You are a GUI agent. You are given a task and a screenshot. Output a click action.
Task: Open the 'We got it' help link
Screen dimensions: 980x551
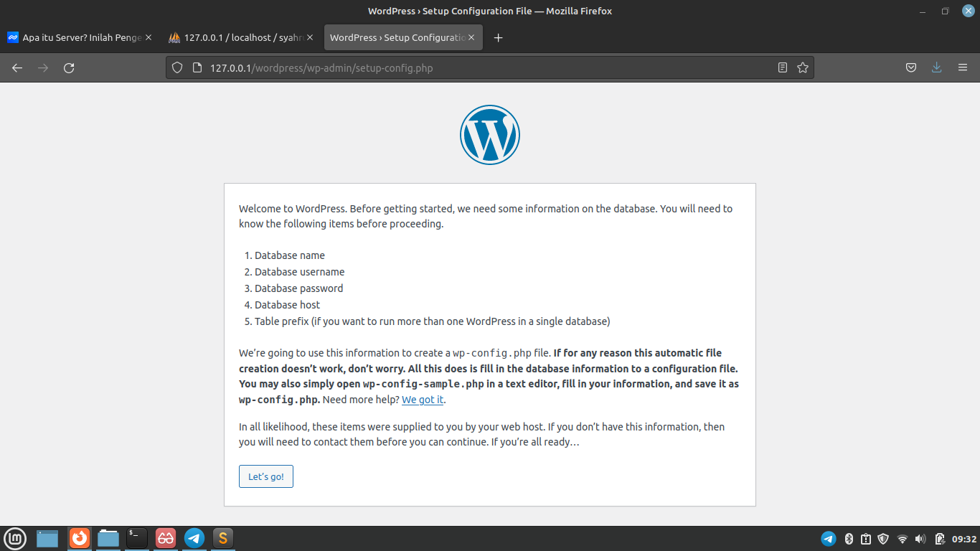(x=423, y=400)
